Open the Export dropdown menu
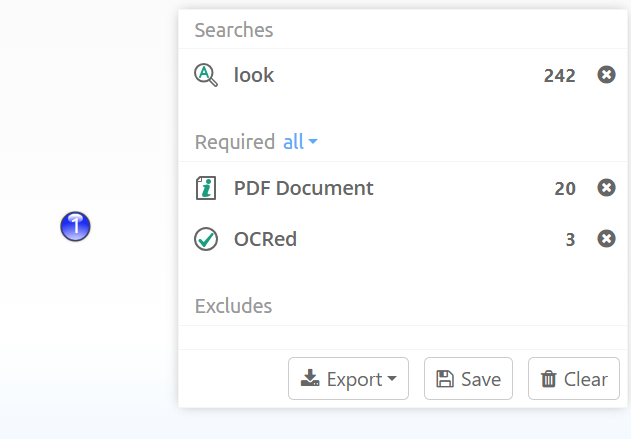Image resolution: width=631 pixels, height=439 pixels. 348,379
